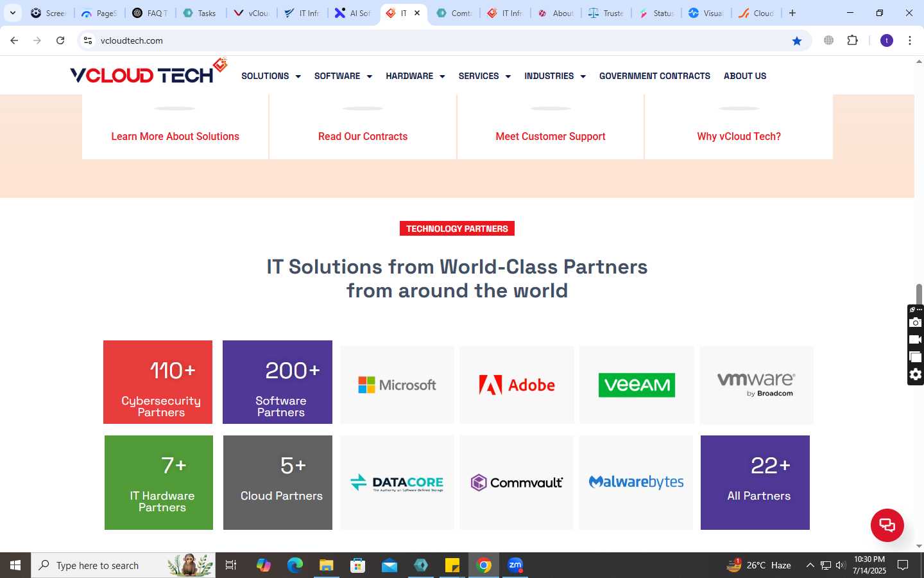Open a new browser tab

792,13
